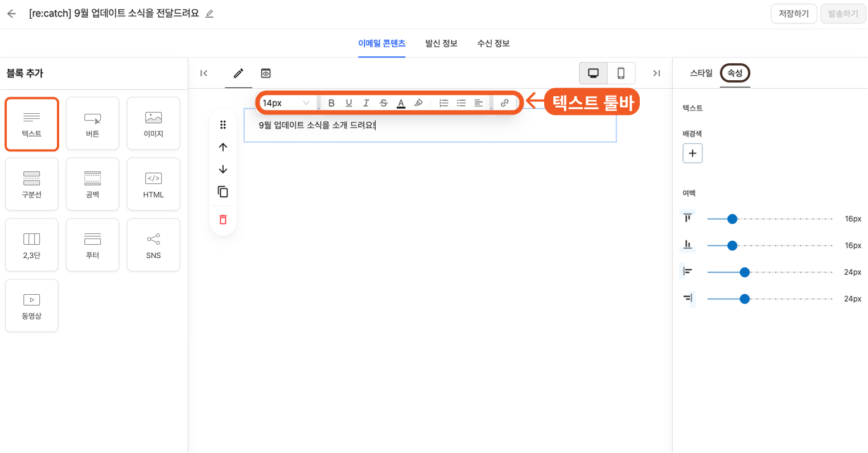Click the 저장하기 button
This screenshot has width=868, height=453.
pyautogui.click(x=793, y=14)
